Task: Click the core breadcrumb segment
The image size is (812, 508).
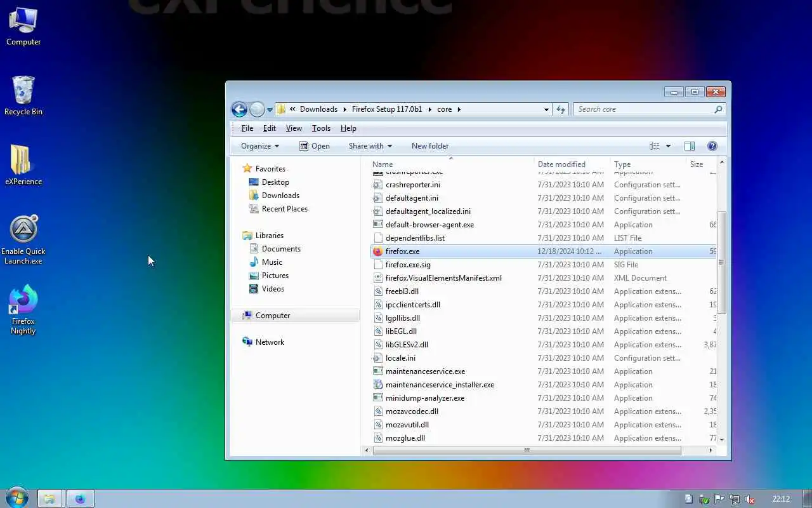Action: tap(445, 109)
